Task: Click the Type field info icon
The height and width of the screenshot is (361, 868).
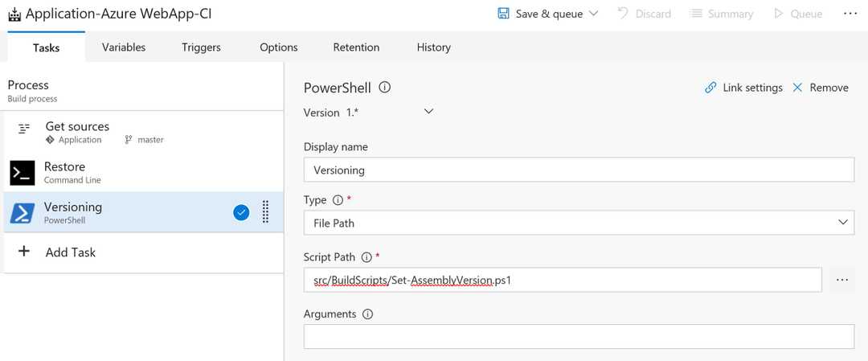Action: [x=338, y=199]
